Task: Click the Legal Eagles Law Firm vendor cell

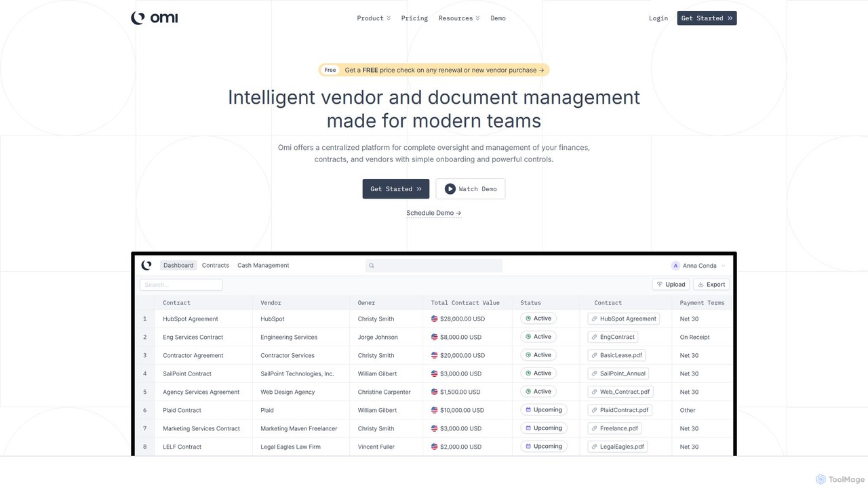Action: pos(290,447)
